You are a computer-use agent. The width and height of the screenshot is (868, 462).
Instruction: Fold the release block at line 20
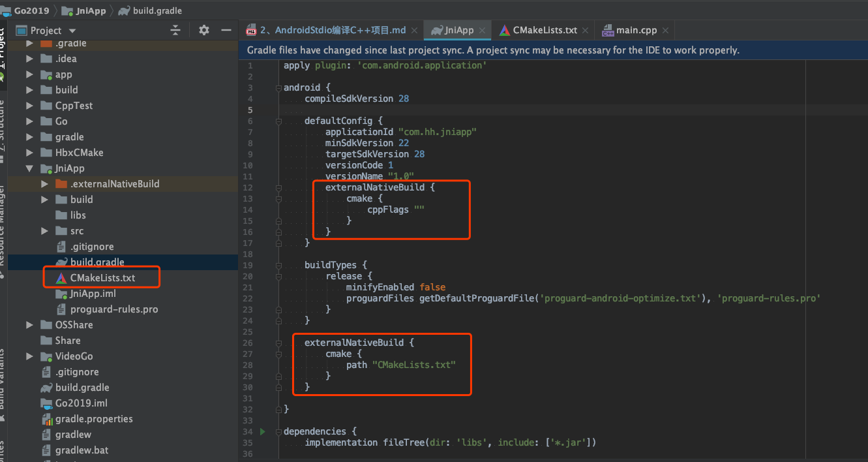coord(278,276)
